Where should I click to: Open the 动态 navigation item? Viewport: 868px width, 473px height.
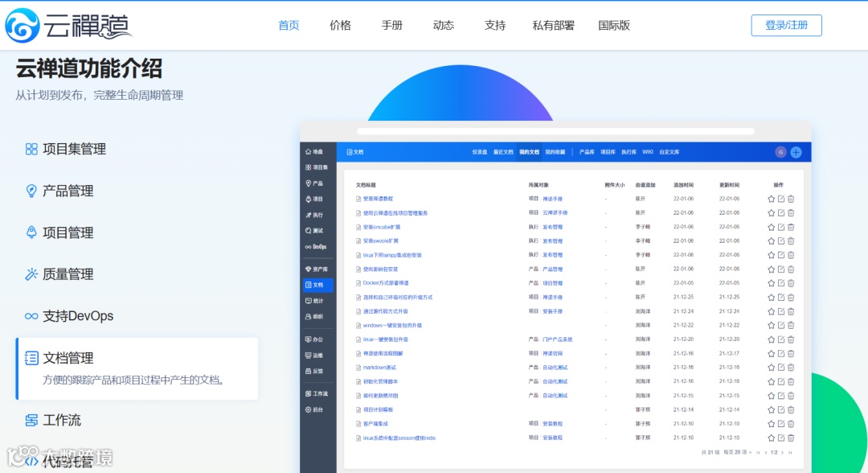tap(443, 26)
